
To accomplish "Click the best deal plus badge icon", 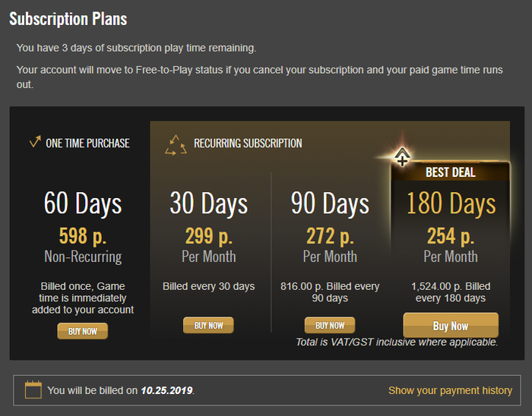I will [x=403, y=157].
